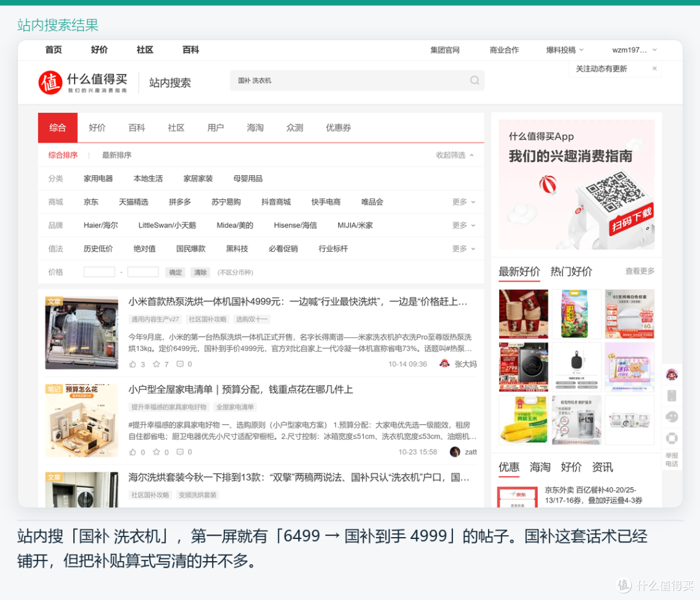Switch to the 海淘 search tab

click(x=255, y=128)
